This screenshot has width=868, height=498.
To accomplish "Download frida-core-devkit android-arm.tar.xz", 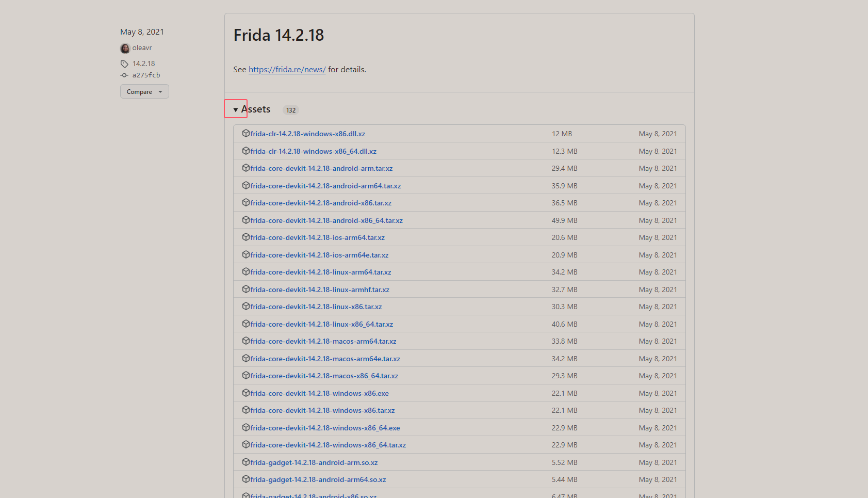I will pos(321,168).
